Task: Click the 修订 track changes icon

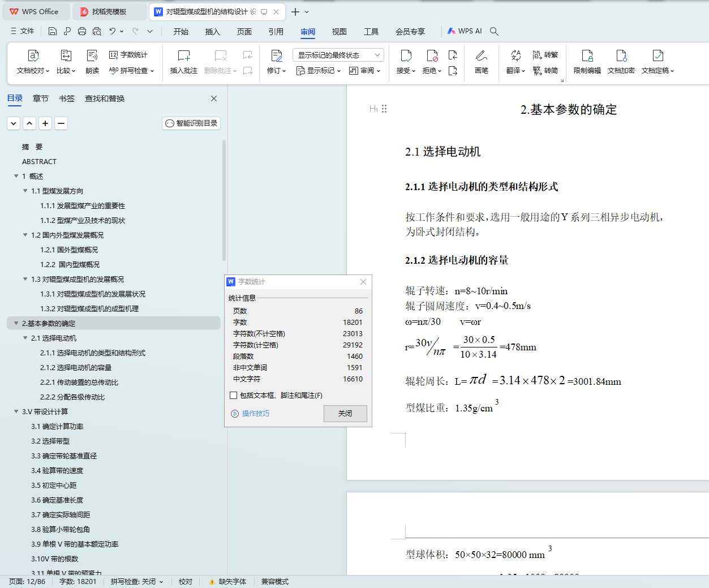Action: click(277, 55)
